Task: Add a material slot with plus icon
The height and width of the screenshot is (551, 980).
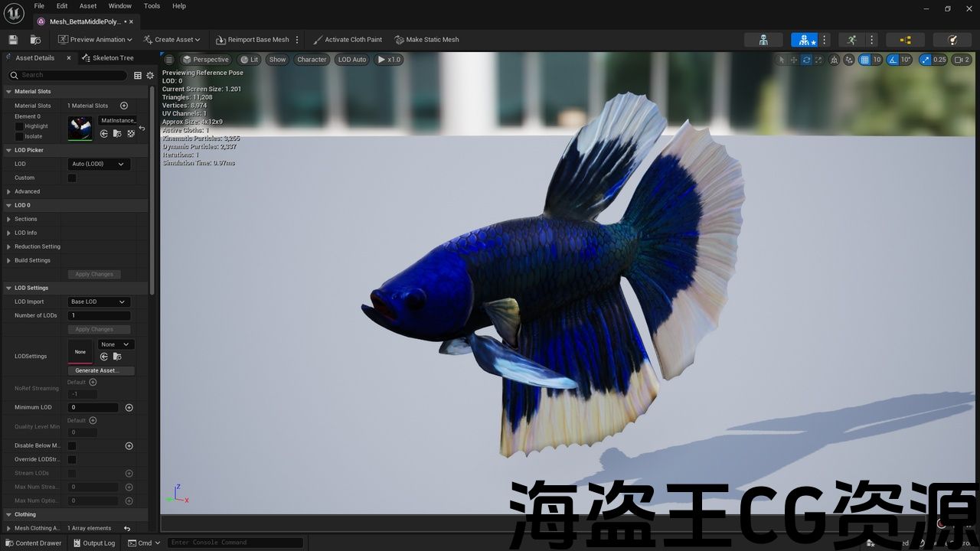Action: pyautogui.click(x=124, y=106)
